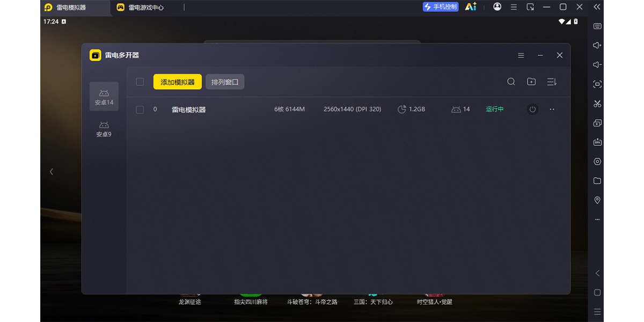
Task: Switch to the 安卓9 sidebar tab
Action: [x=104, y=129]
